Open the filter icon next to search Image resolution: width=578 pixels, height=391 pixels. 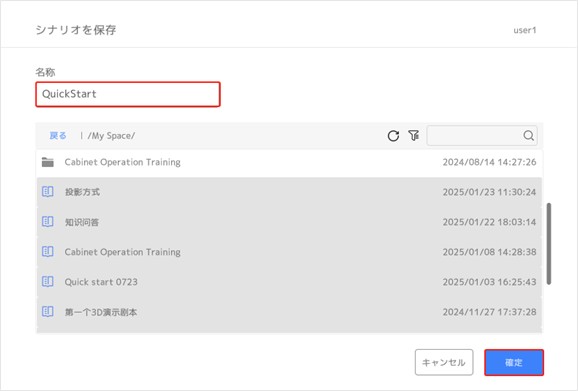coord(414,135)
